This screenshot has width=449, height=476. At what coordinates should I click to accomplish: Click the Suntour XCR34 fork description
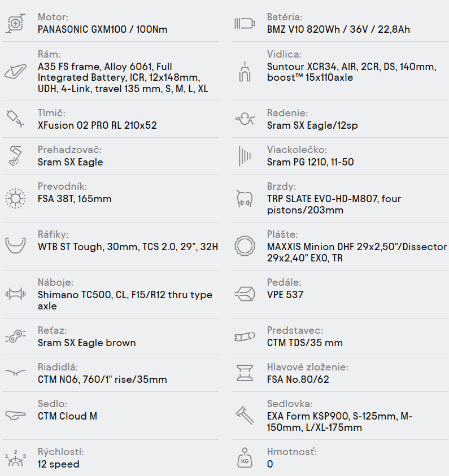pyautogui.click(x=351, y=72)
